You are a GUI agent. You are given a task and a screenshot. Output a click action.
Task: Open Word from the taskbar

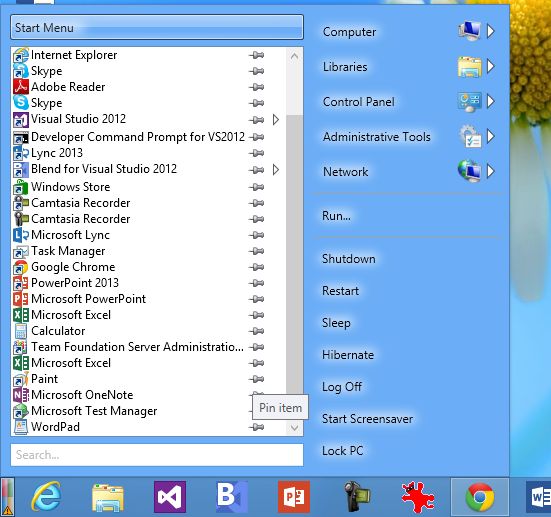point(538,497)
